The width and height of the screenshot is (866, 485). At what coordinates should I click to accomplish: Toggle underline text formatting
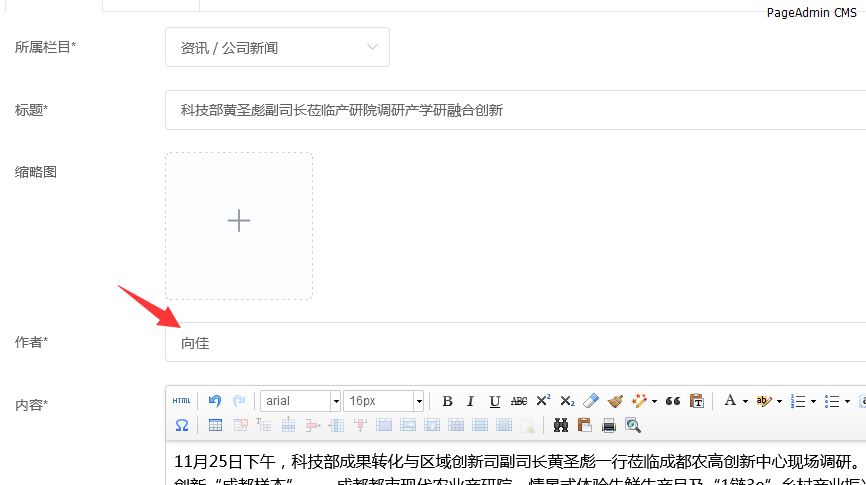[494, 401]
